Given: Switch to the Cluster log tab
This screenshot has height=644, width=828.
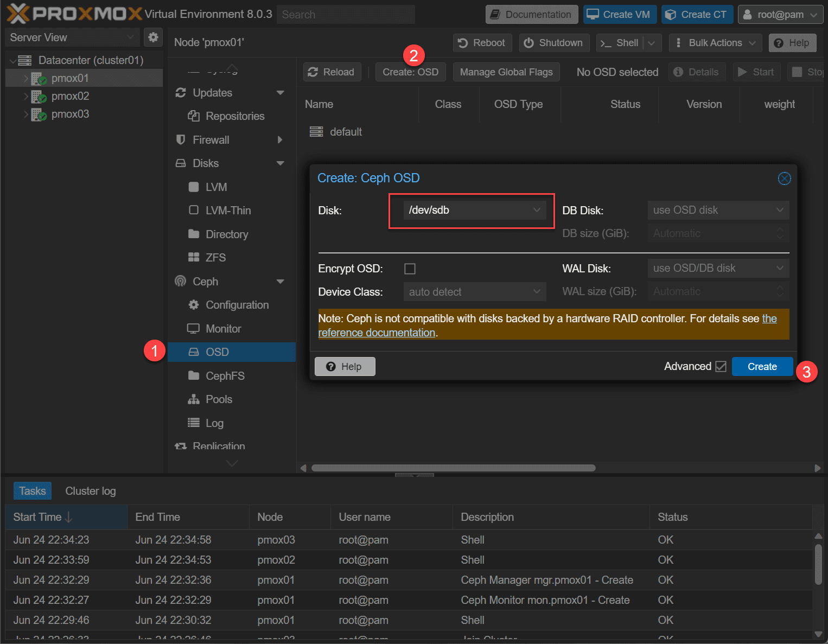Looking at the screenshot, I should (x=90, y=491).
